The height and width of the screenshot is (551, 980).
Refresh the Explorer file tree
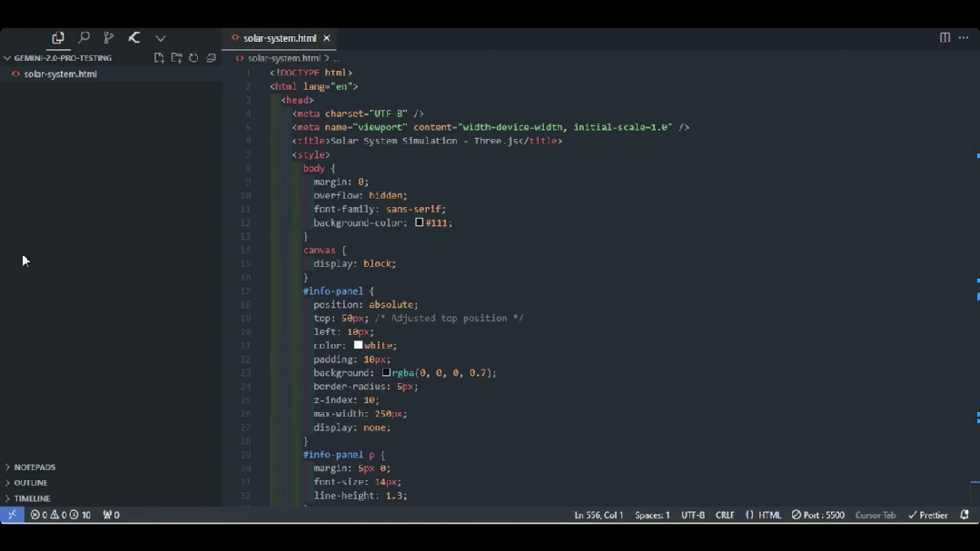(193, 58)
